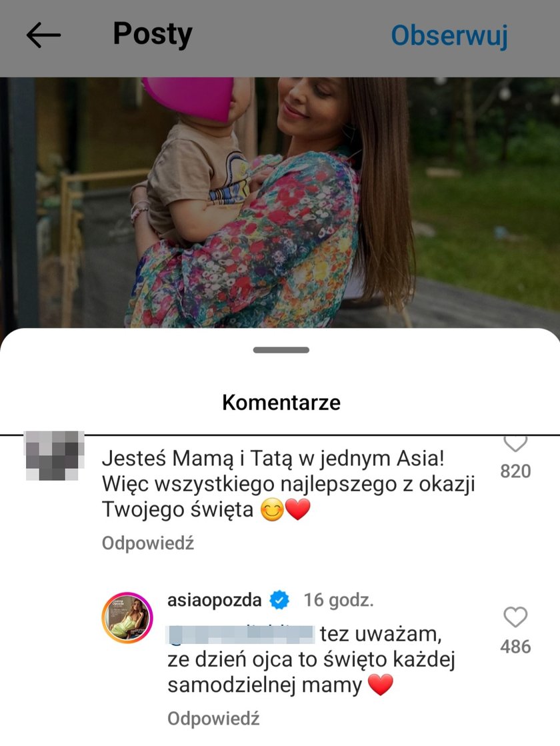Open asiaopozda's profile picture
Image resolution: width=560 pixels, height=746 pixels.
127,617
